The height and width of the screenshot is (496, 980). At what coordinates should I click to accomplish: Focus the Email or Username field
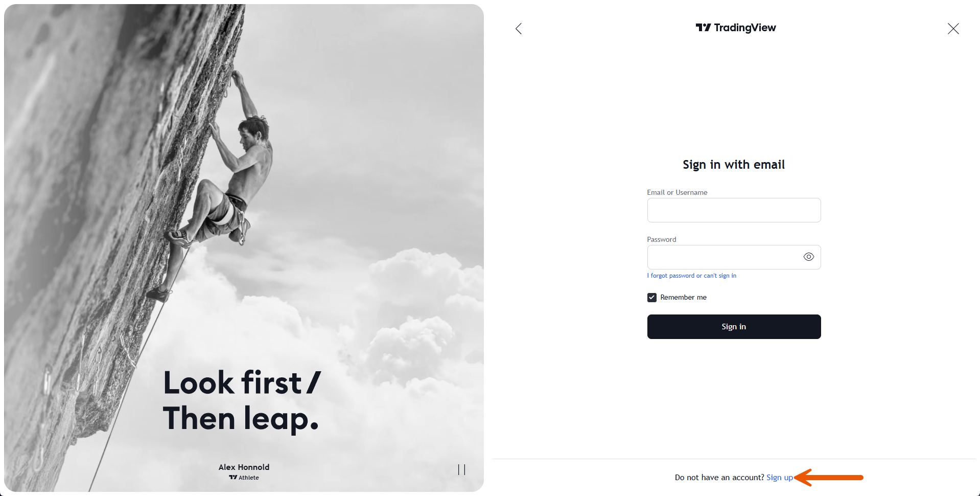coord(734,210)
